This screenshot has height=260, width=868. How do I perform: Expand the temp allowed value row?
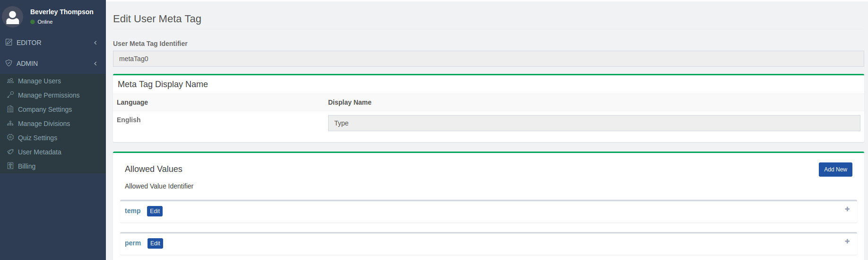pyautogui.click(x=847, y=209)
